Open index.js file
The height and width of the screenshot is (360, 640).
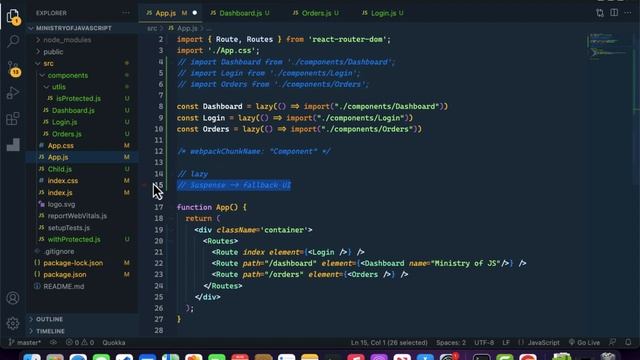[82, 192]
